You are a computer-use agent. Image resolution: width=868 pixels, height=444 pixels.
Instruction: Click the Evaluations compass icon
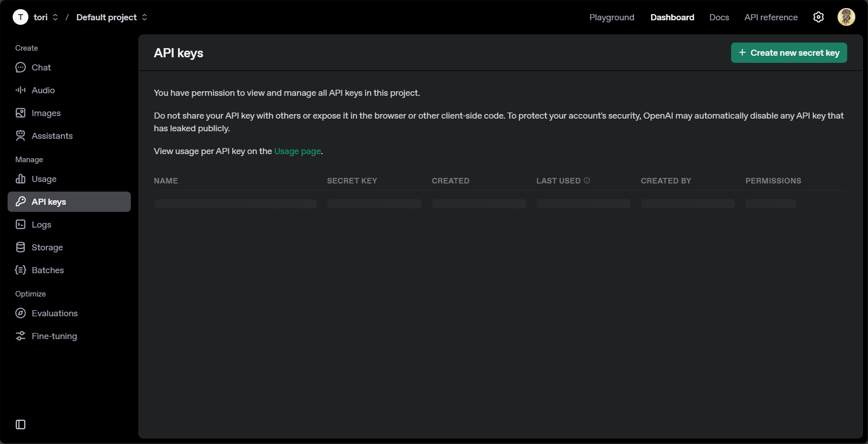pos(20,313)
